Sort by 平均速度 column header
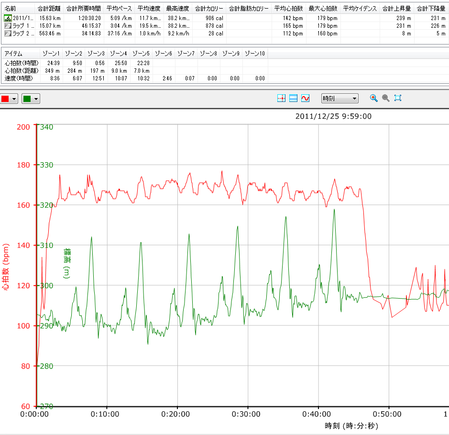Image resolution: width=449 pixels, height=435 pixels. (x=149, y=8)
